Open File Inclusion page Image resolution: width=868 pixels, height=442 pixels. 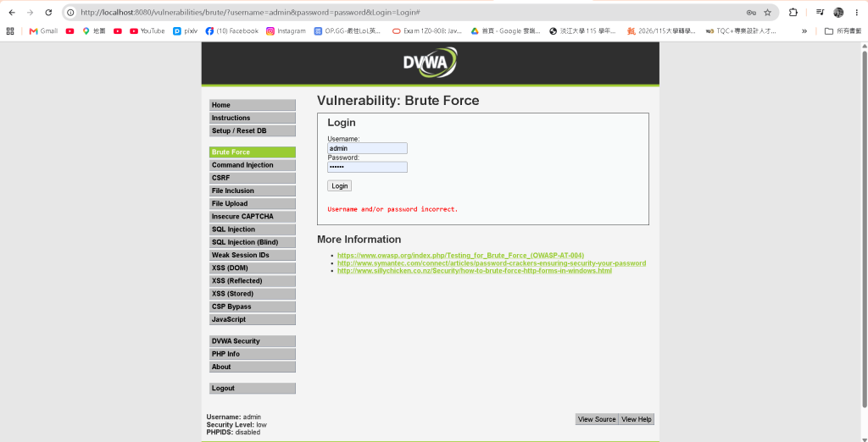253,191
